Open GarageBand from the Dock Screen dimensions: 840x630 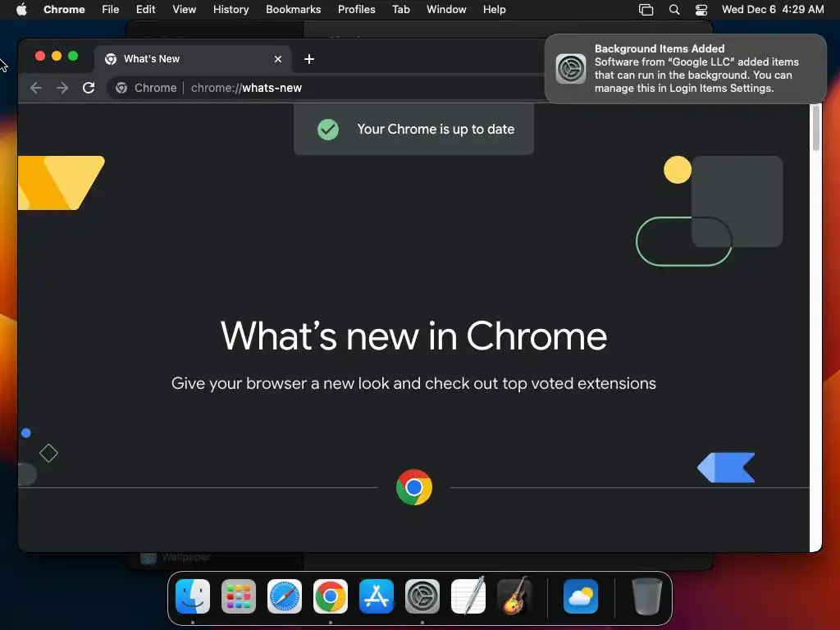pyautogui.click(x=514, y=596)
